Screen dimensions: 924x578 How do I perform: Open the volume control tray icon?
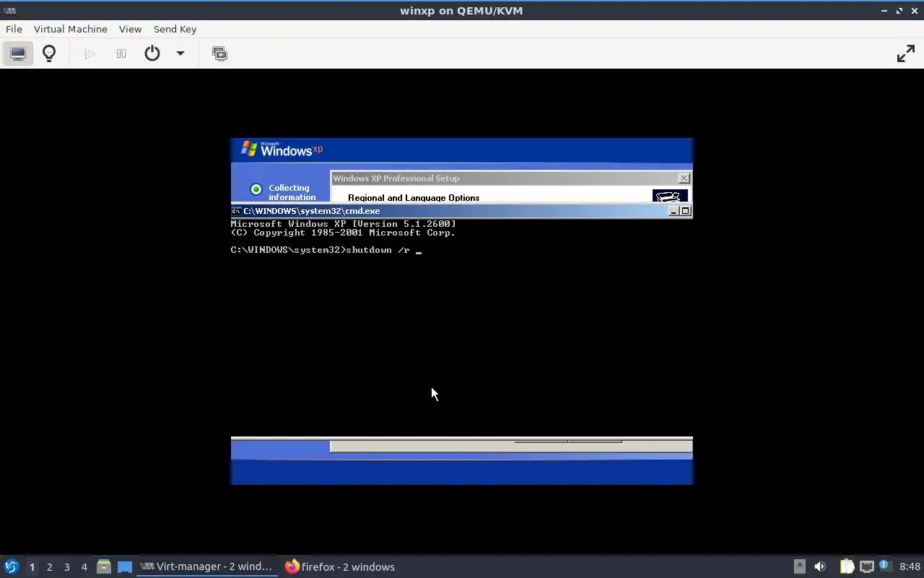(x=820, y=566)
